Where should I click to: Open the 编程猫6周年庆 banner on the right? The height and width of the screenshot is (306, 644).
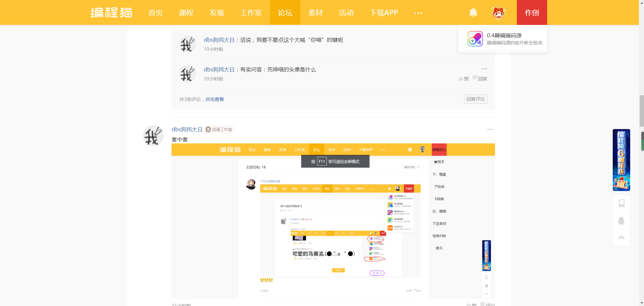coord(621,160)
